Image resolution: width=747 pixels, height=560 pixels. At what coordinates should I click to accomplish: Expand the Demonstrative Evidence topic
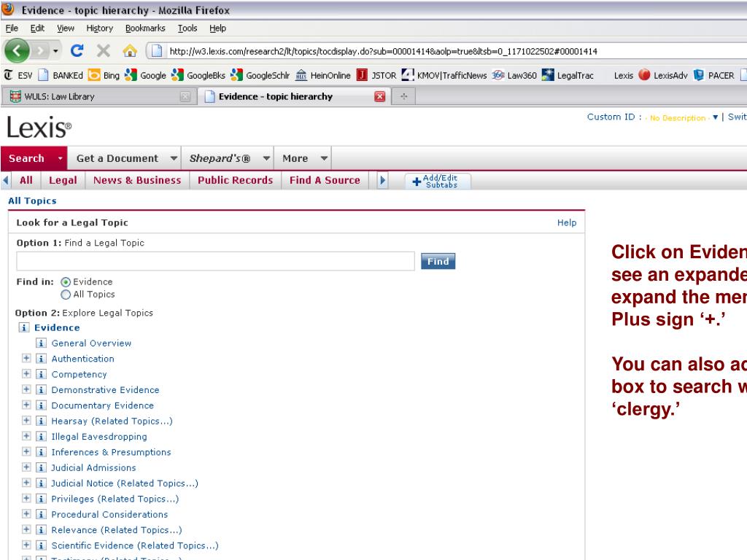click(26, 389)
